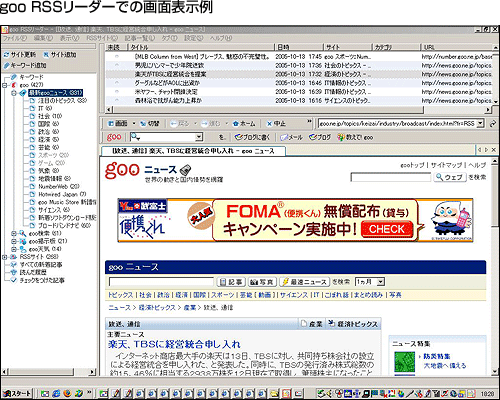
Task: Expand the RSSサイト tree node
Action: point(5,257)
